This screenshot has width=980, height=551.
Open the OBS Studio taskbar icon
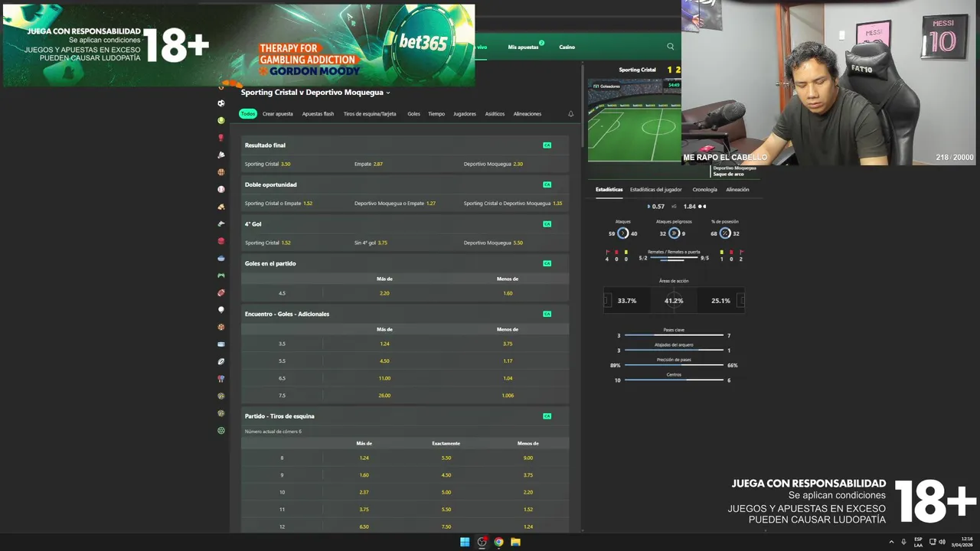[482, 542]
